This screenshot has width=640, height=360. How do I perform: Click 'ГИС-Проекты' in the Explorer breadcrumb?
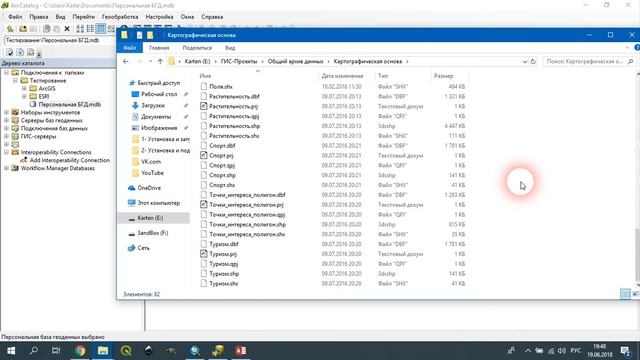tap(239, 61)
